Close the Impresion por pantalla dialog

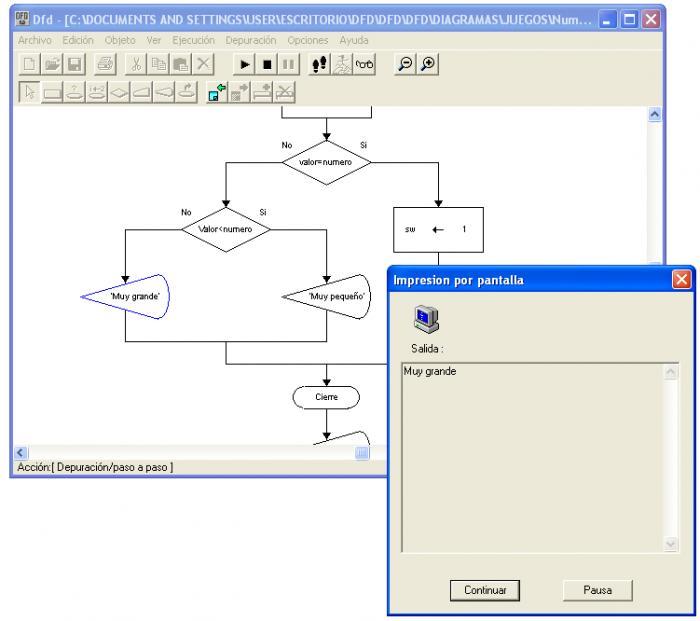(681, 280)
